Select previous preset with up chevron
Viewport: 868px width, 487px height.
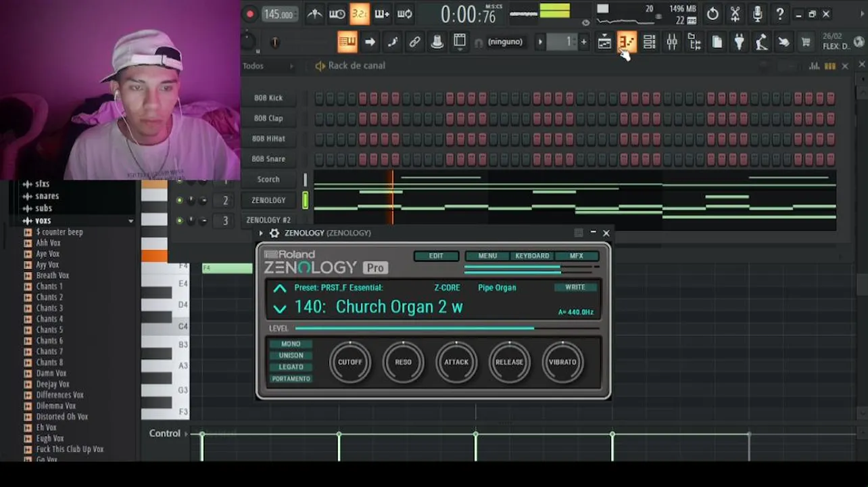(280, 289)
